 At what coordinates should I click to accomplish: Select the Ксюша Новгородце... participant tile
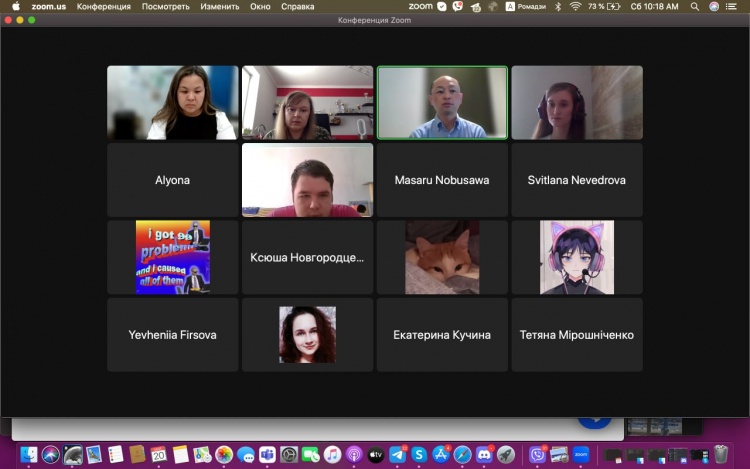click(x=308, y=258)
